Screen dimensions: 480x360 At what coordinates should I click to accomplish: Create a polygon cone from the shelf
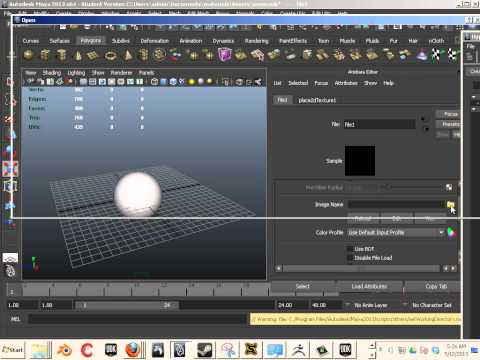click(x=78, y=55)
